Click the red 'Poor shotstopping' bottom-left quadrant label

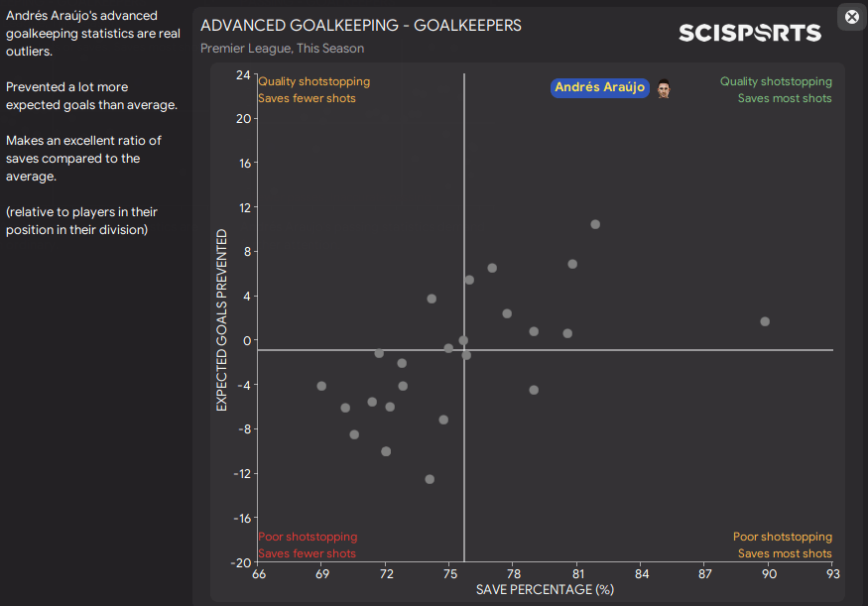(x=307, y=537)
